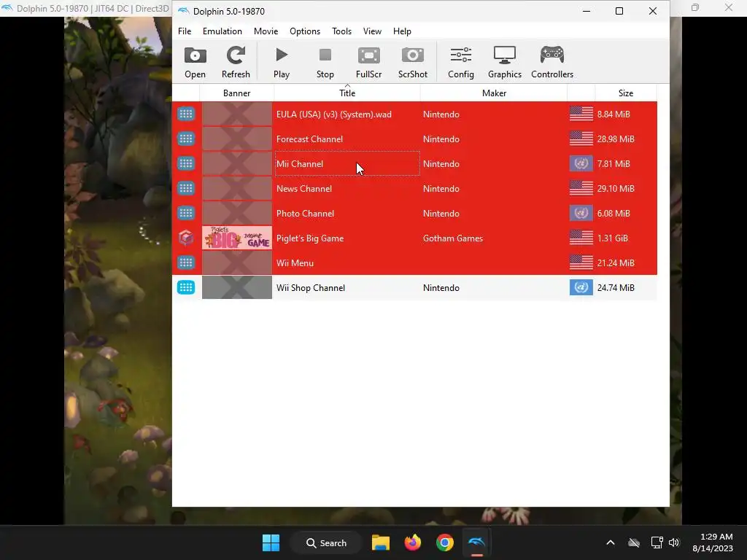The width and height of the screenshot is (747, 560).
Task: Click Wii platform icon for Wii Shop Channel
Action: coord(186,287)
